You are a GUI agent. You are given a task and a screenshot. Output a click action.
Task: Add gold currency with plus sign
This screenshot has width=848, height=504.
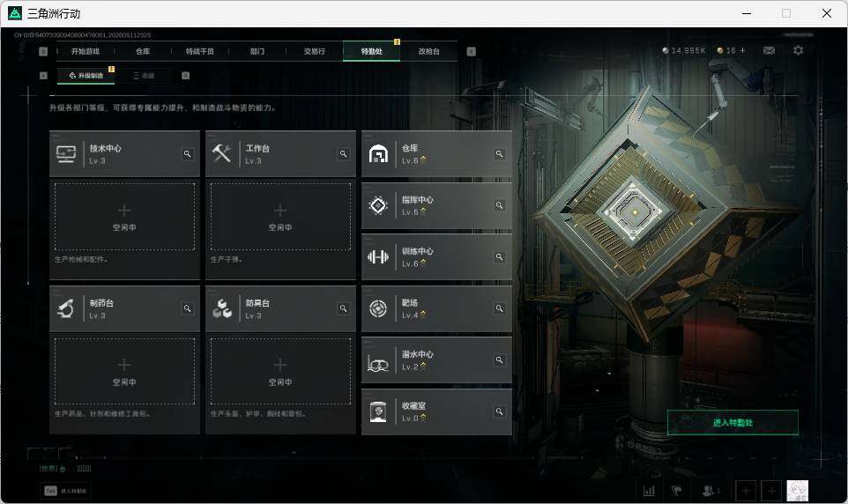click(742, 50)
